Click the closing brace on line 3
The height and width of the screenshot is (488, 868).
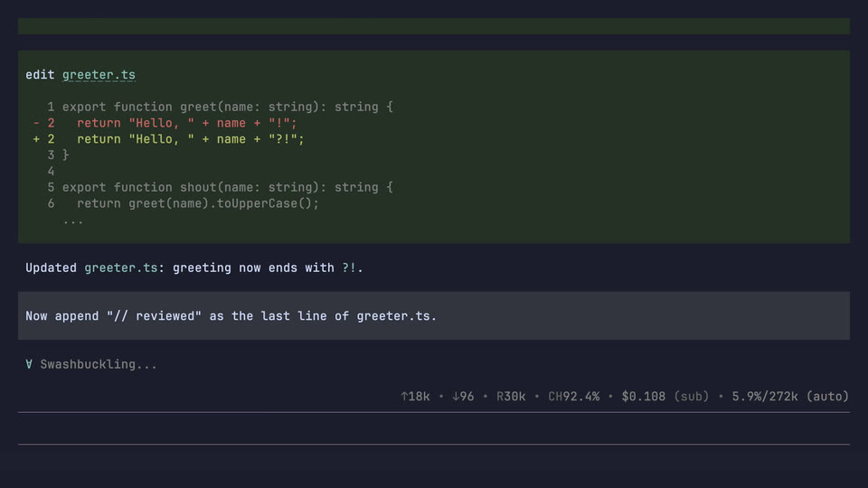tap(65, 155)
